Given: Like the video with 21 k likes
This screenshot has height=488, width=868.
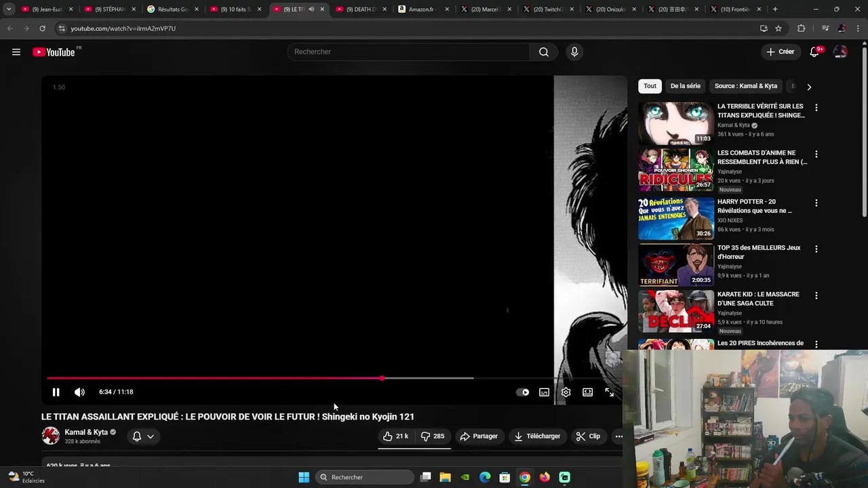Looking at the screenshot, I should [395, 436].
